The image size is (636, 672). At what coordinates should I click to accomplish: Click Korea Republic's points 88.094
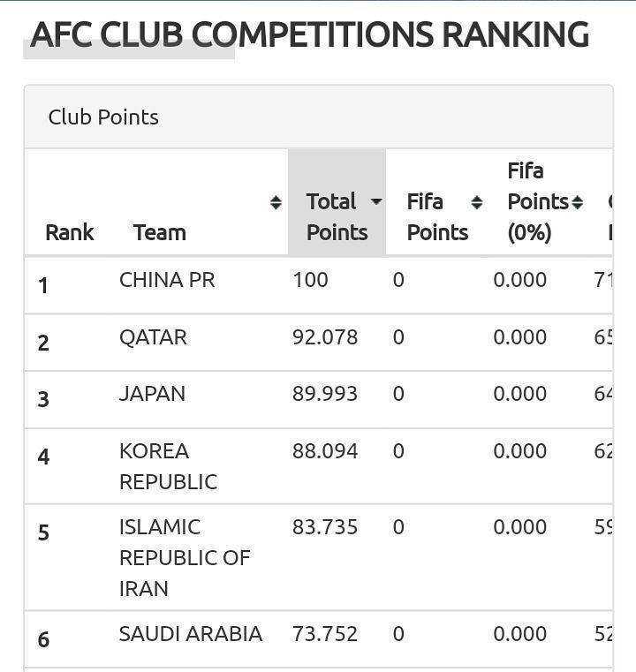tap(325, 451)
